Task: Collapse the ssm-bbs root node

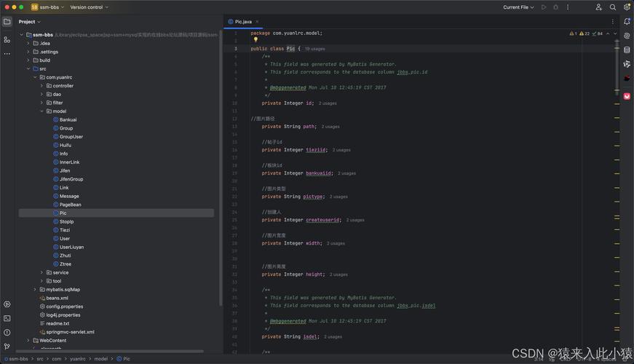Action: (x=22, y=35)
